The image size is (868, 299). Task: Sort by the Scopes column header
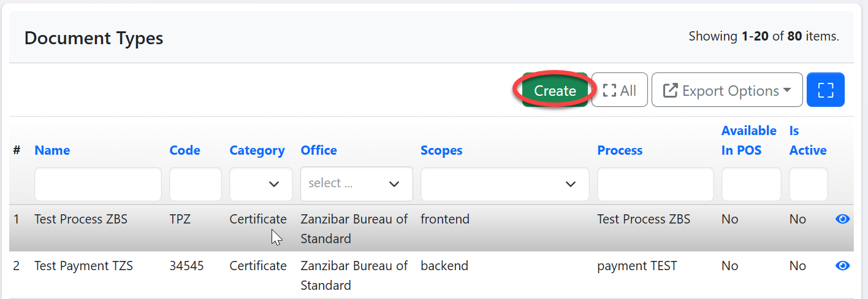441,150
